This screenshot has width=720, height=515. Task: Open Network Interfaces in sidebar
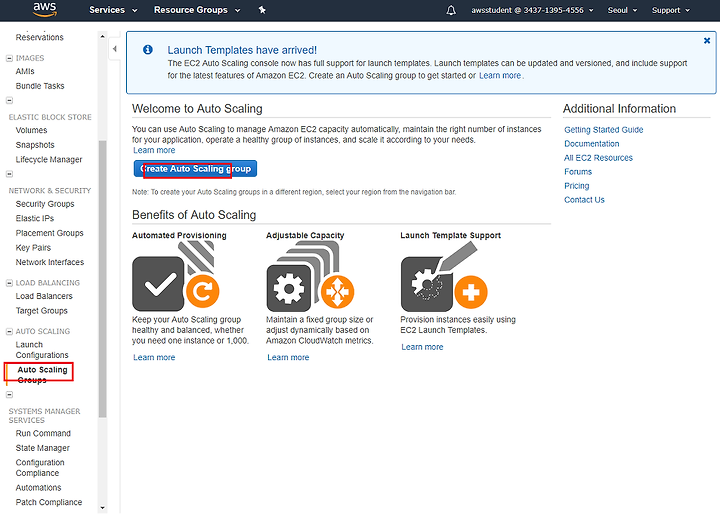[50, 263]
